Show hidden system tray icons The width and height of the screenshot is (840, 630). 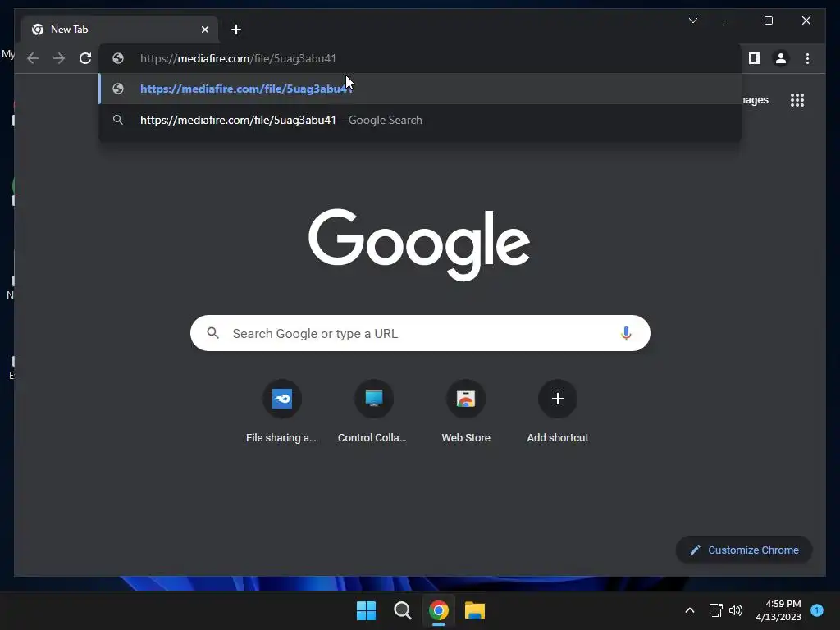[689, 610]
